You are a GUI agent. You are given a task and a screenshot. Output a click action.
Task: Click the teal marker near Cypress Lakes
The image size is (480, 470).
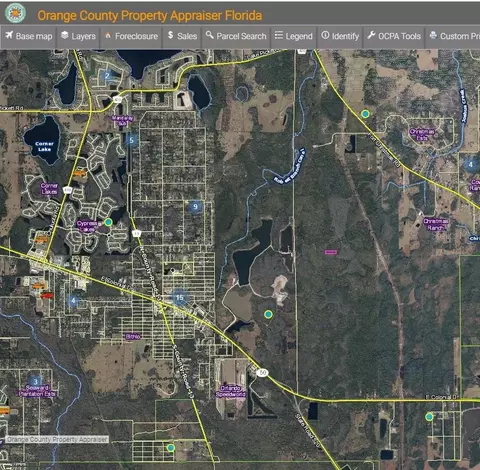pyautogui.click(x=108, y=222)
